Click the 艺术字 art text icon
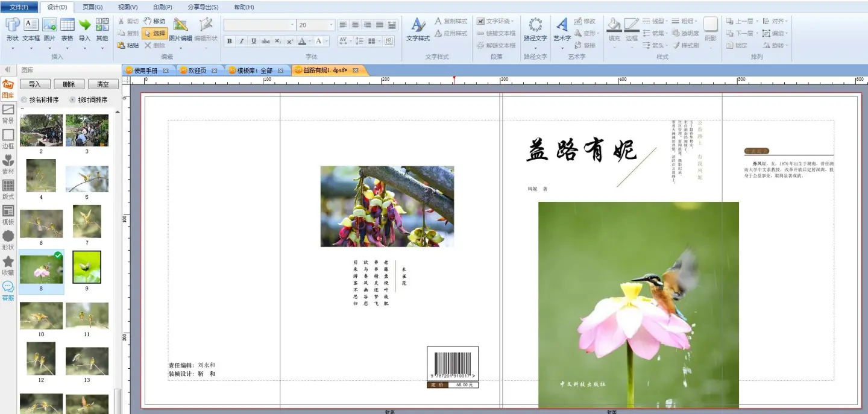Image resolution: width=868 pixels, height=414 pixels. click(562, 30)
